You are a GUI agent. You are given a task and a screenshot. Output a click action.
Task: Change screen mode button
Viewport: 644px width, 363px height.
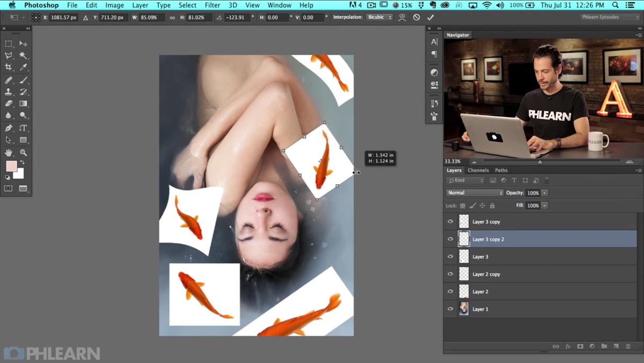pos(23,188)
